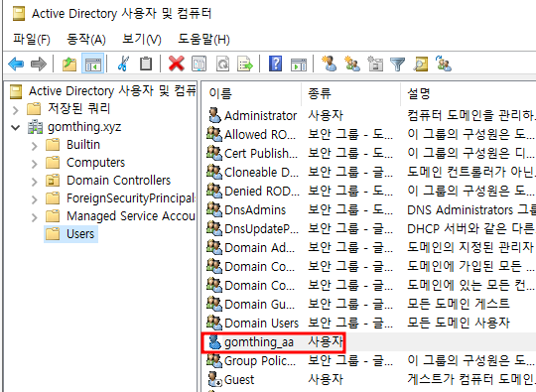This screenshot has width=536, height=392.
Task: Click the gomthing.xyz domain name
Action: point(84,127)
